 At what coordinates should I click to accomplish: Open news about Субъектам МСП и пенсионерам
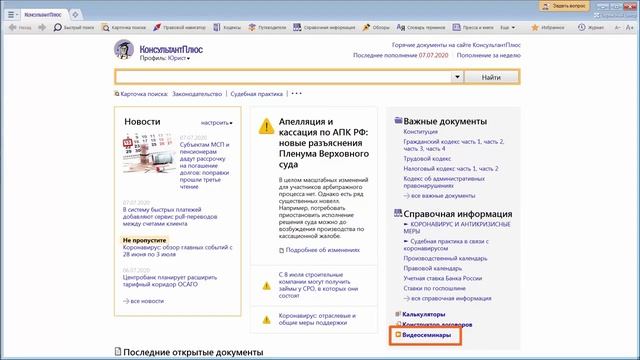[204, 165]
